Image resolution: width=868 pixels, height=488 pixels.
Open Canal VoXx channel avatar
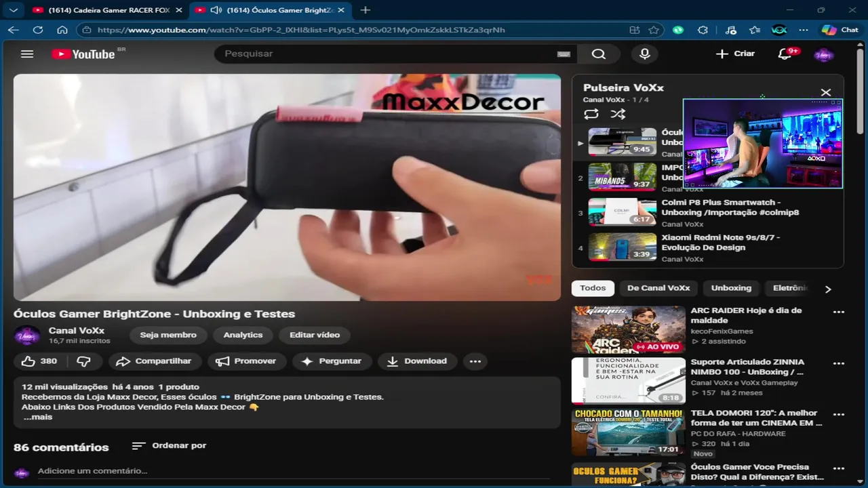[27, 335]
